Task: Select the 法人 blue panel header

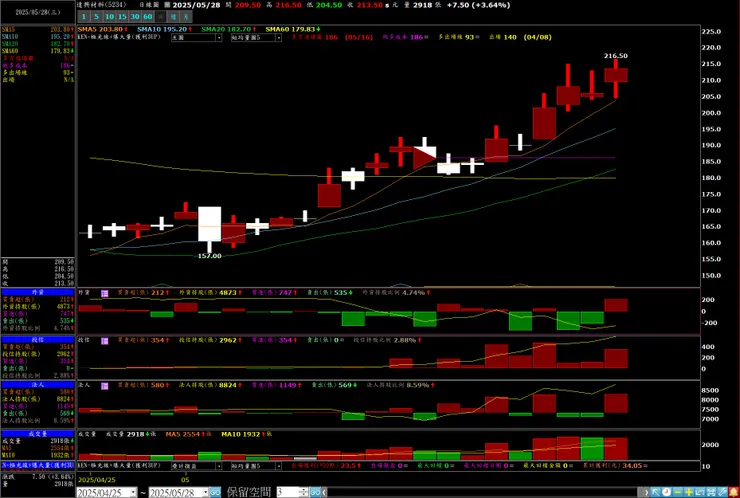Action: point(38,385)
